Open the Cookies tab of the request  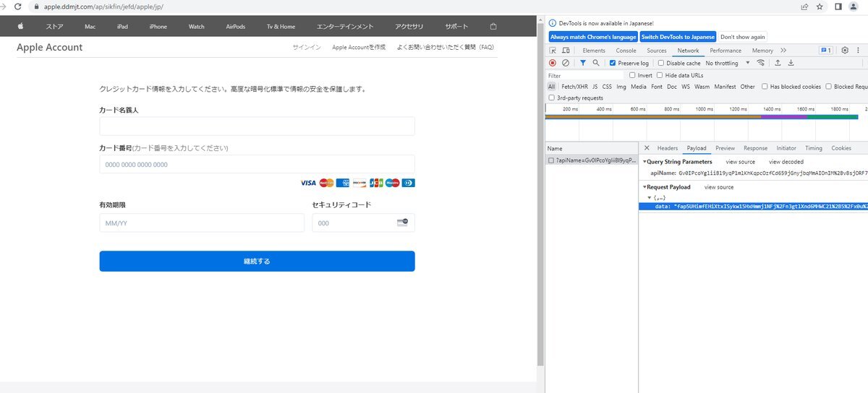[841, 148]
